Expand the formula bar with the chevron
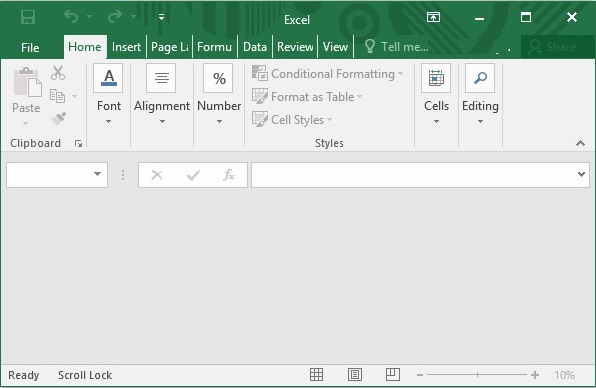The width and height of the screenshot is (596, 388). 581,174
